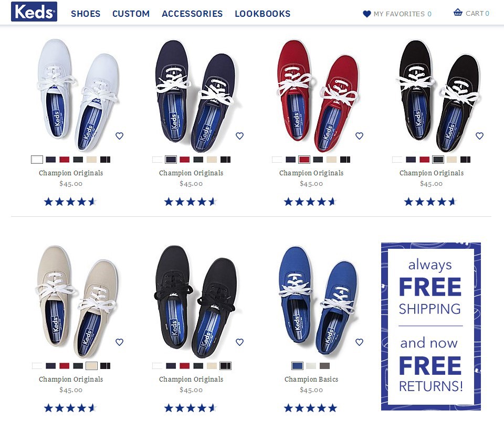The width and height of the screenshot is (504, 432).
Task: Favorite the navy Champion Originals shoe
Action: [239, 136]
